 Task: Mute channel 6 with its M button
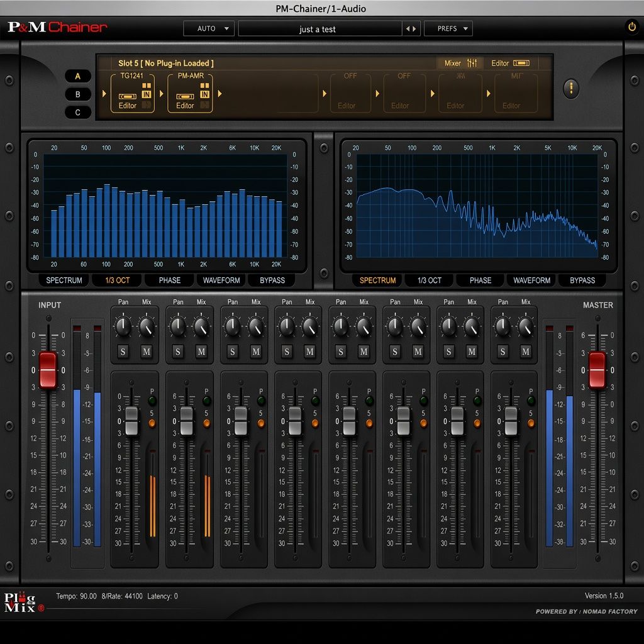coord(418,352)
